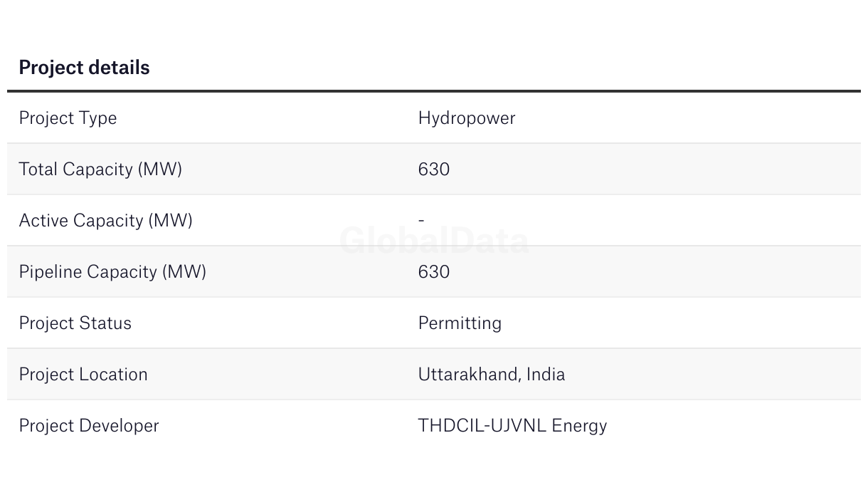The image size is (868, 480).
Task: Click the Active Capacity table row
Action: (x=434, y=221)
